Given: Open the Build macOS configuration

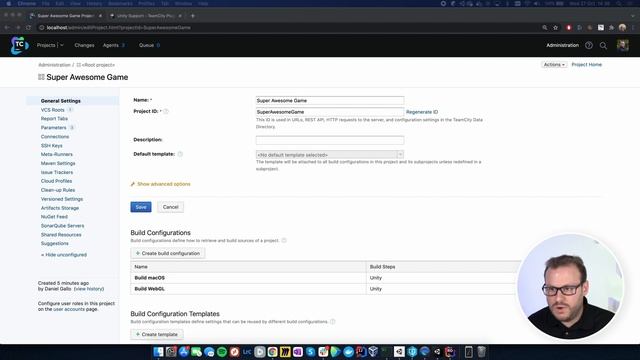Looking at the screenshot, I should point(150,278).
